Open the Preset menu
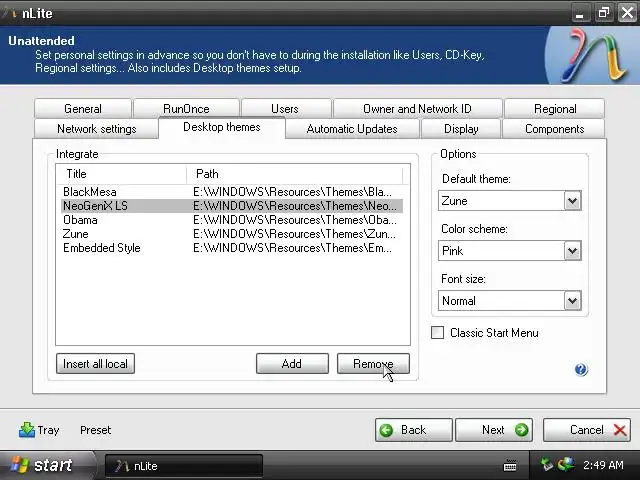This screenshot has height=480, width=640. [x=96, y=430]
